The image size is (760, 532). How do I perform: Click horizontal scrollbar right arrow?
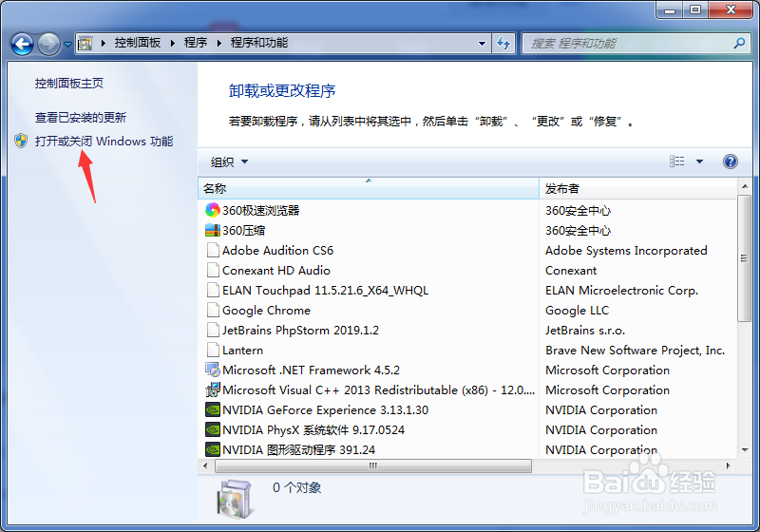coord(728,466)
